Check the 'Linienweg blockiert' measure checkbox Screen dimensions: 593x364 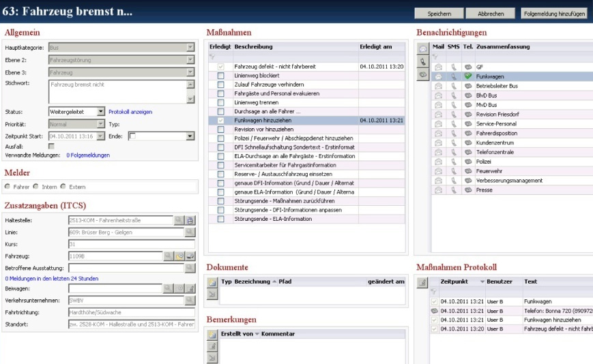coord(221,76)
